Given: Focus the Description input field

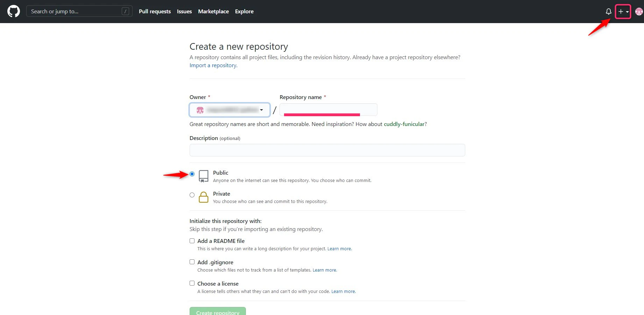Looking at the screenshot, I should pyautogui.click(x=327, y=150).
